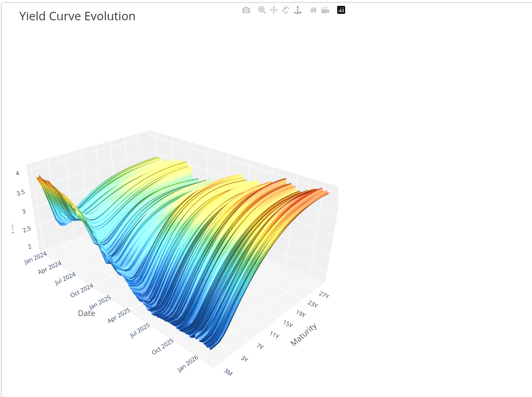
Task: Click the 3M maturity tick label
Action: tap(227, 372)
